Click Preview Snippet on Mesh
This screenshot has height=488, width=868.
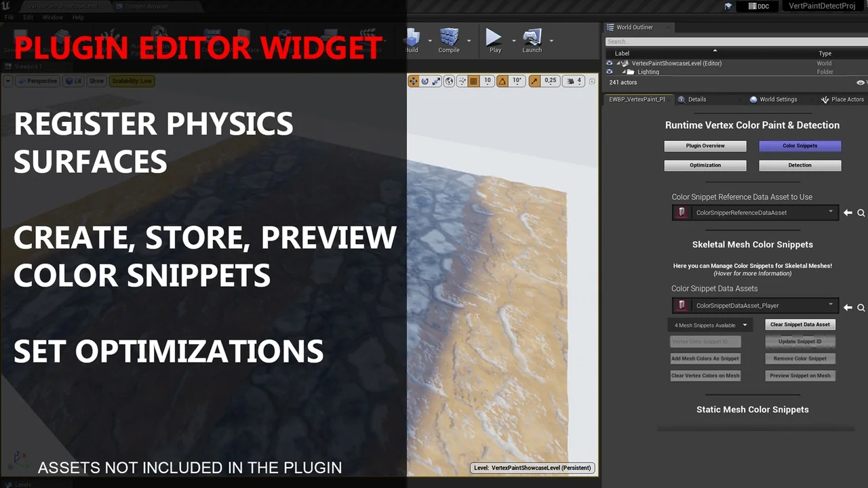(800, 375)
